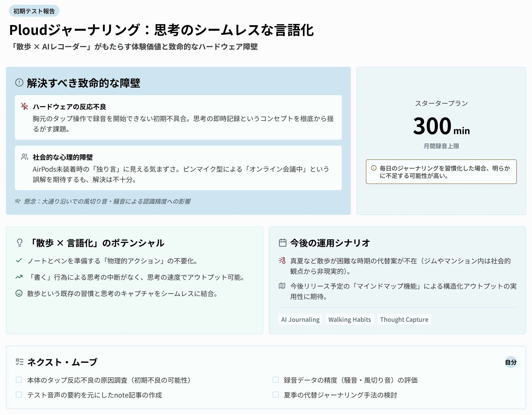The height and width of the screenshot is (415, 532).
Task: Click the ハードウェアの反応不良 card title
Action: (69, 107)
